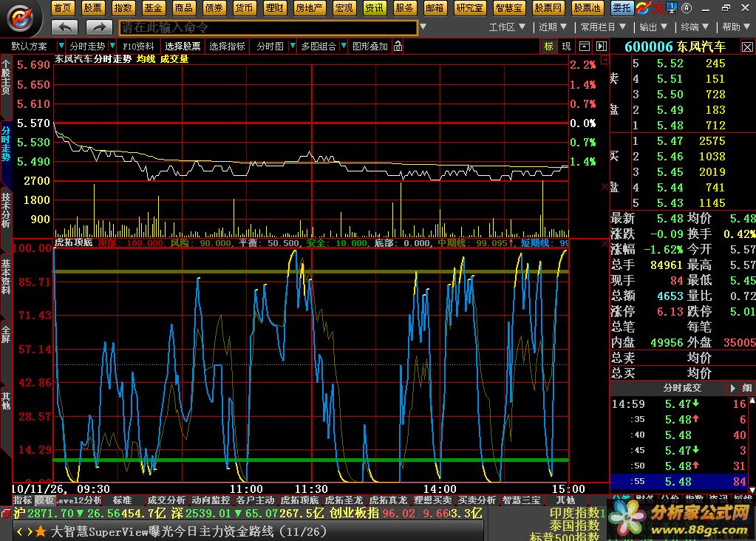This screenshot has width=756, height=541.
Task: Switch to 个股主页 side tab
Action: click(6, 77)
